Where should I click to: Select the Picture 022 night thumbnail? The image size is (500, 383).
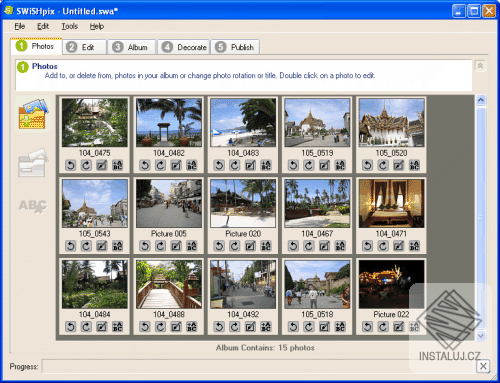(392, 284)
